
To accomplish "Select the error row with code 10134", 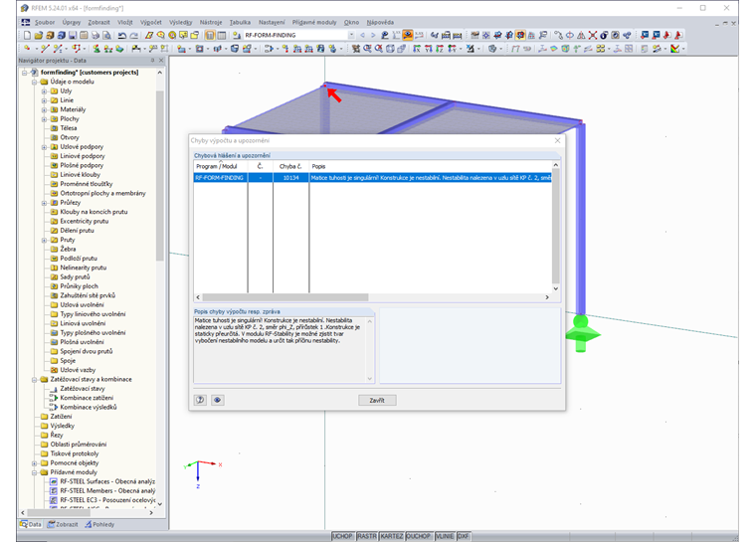I will click(x=372, y=178).
